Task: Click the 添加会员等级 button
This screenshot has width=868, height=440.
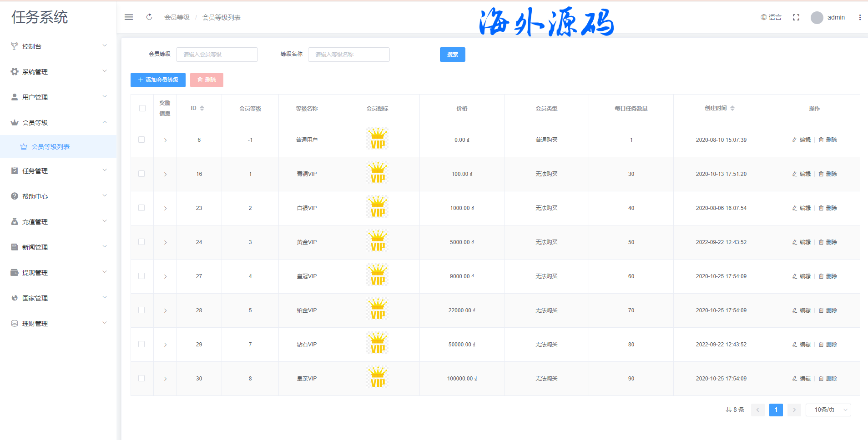Action: [x=158, y=80]
